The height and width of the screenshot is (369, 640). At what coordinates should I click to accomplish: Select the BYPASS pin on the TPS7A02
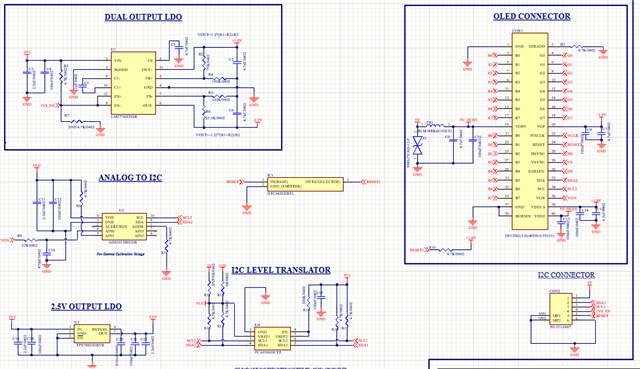pyautogui.click(x=100, y=329)
